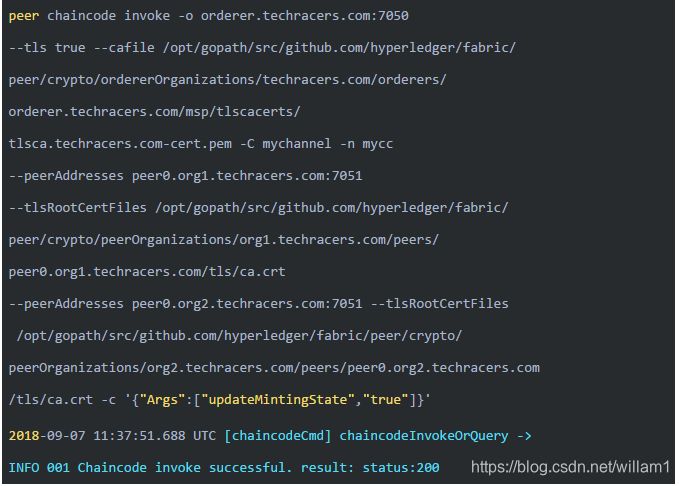Click 'peer/crypto/peerOrganizations/org1.techracers.com/peers/' line
679x486 pixels.
tap(223, 240)
